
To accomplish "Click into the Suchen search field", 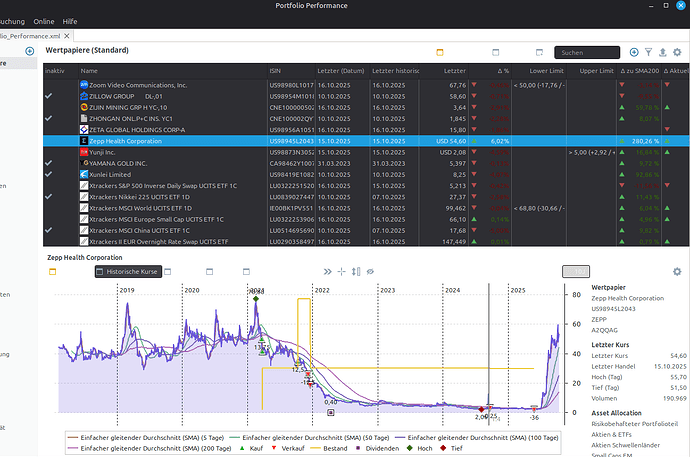I will click(x=587, y=52).
